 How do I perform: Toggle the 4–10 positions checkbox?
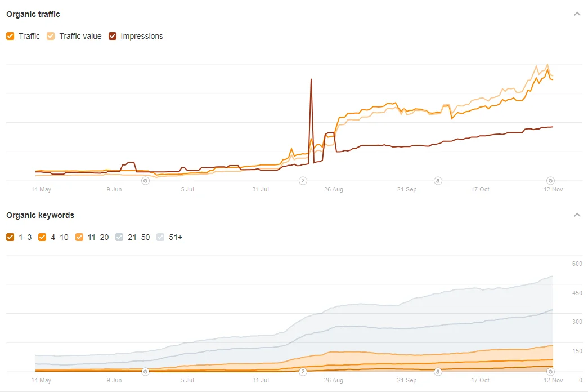pos(42,237)
